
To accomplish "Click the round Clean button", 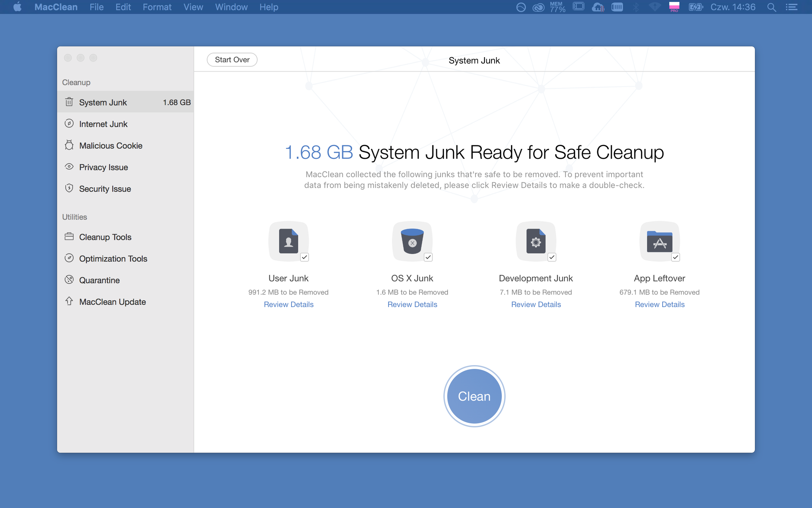I will [x=474, y=396].
